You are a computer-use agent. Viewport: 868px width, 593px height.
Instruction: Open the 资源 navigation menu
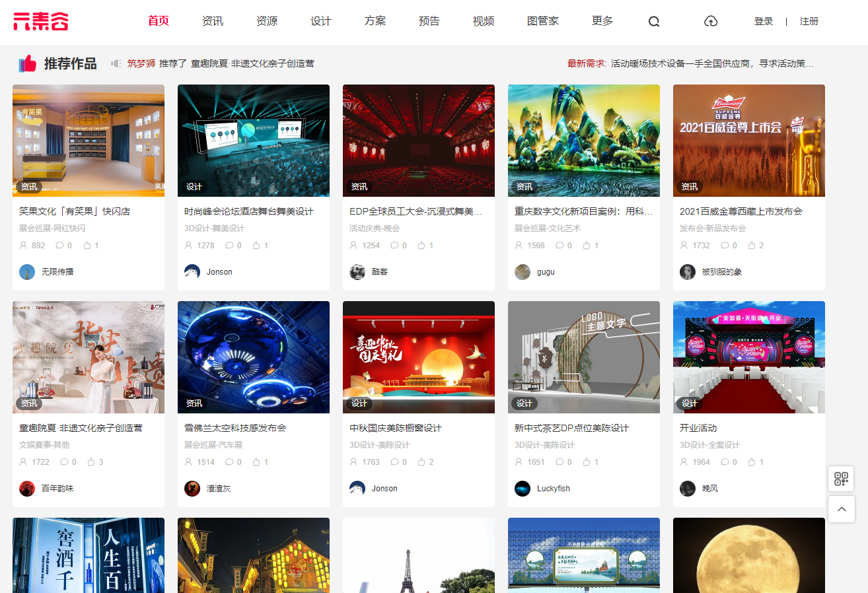point(267,21)
